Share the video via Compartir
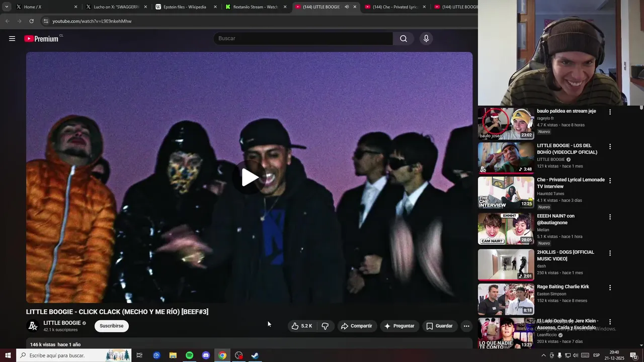Image resolution: width=644 pixels, height=362 pixels. pyautogui.click(x=356, y=326)
